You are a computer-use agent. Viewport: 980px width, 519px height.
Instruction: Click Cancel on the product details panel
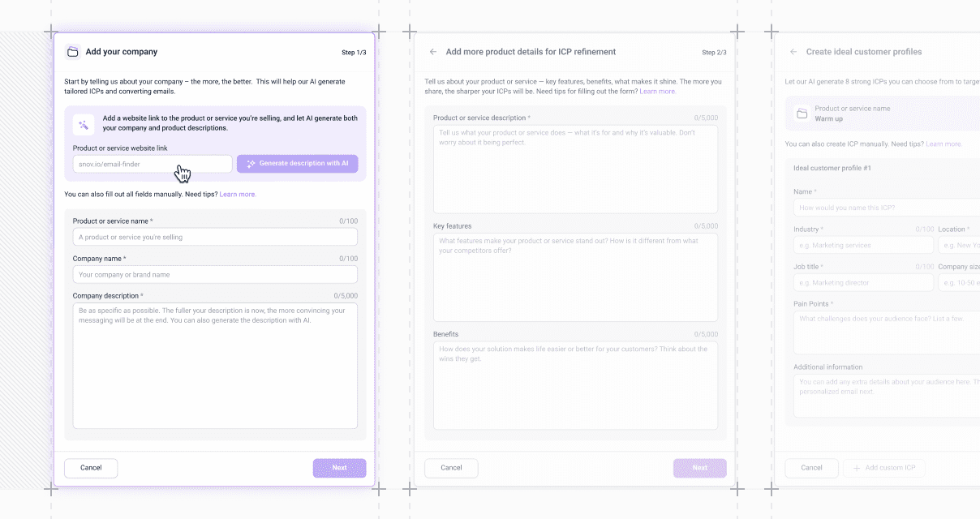click(x=451, y=468)
